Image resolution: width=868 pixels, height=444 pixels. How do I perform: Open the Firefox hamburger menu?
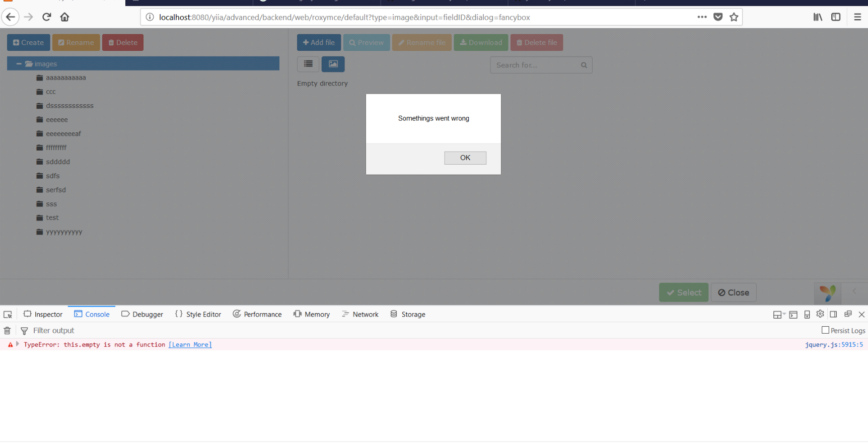click(857, 17)
